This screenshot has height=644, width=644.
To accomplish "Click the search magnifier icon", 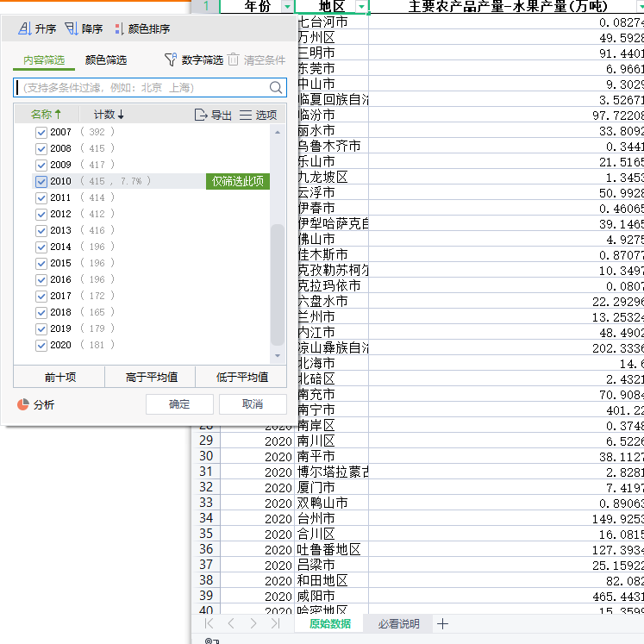I will (276, 87).
